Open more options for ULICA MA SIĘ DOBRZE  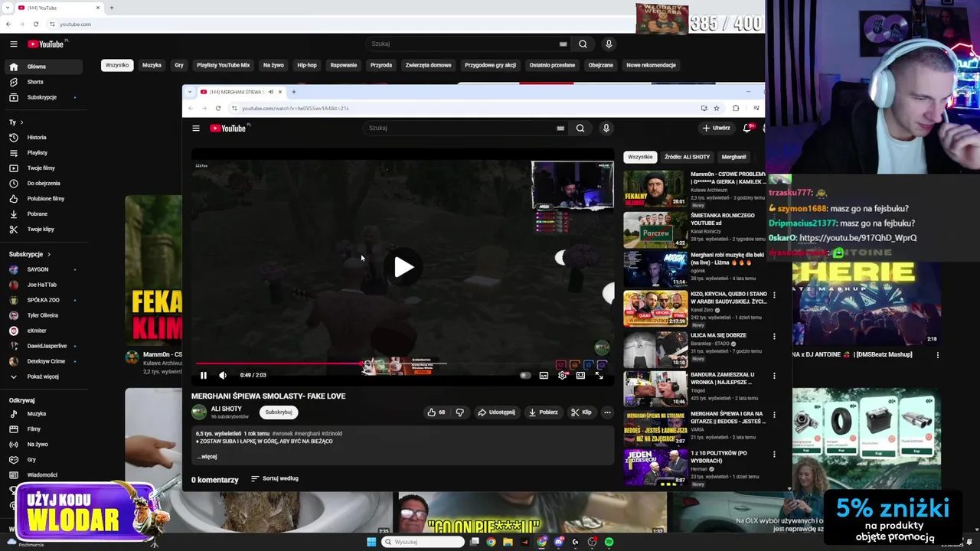(773, 336)
